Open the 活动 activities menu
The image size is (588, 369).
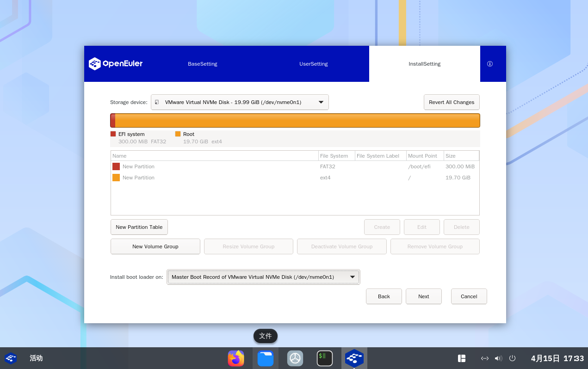pos(36,358)
